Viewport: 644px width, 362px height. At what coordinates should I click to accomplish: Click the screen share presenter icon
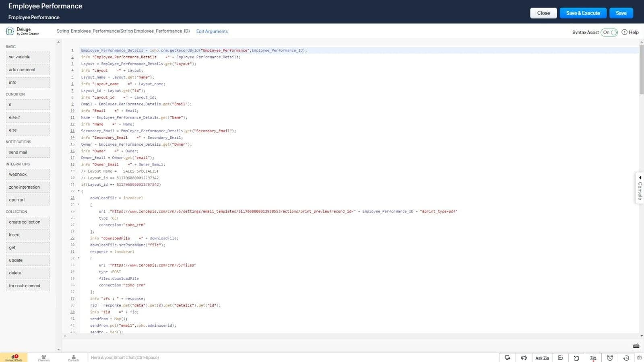point(508,358)
